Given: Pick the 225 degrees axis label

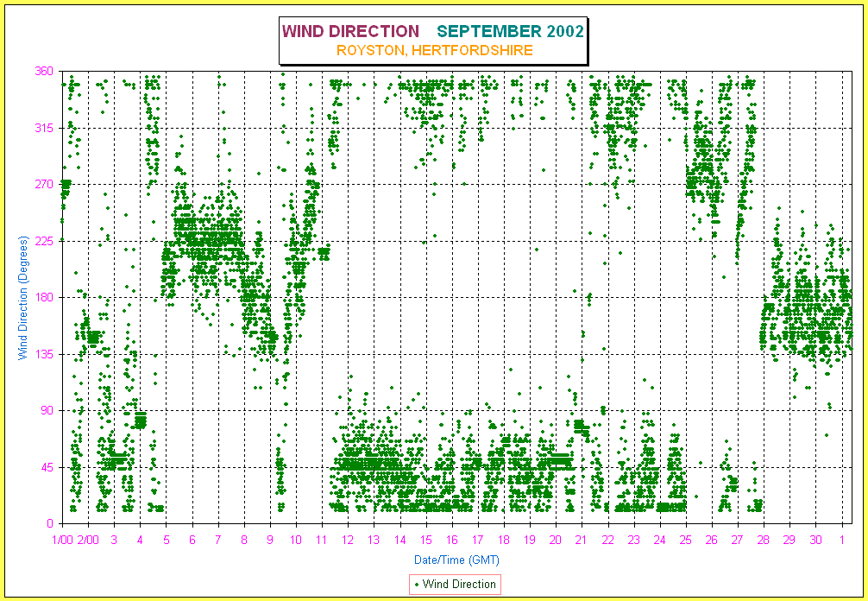Looking at the screenshot, I should coord(44,241).
